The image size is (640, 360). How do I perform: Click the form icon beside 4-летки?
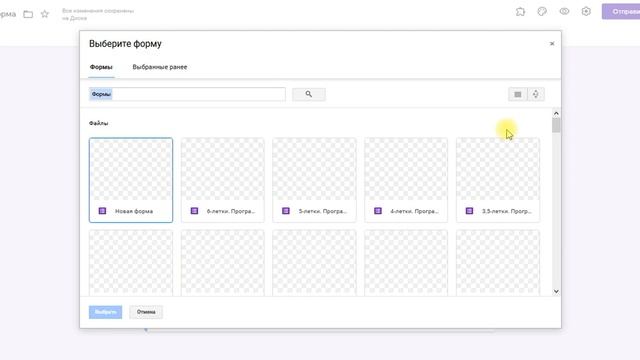coord(378,211)
